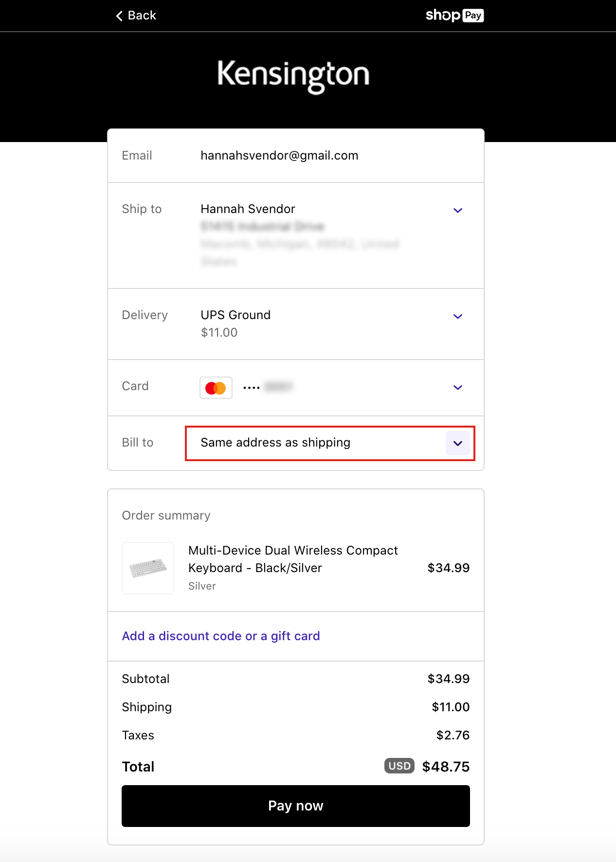Click the Shop Pay logo
The image size is (616, 862).
click(454, 15)
